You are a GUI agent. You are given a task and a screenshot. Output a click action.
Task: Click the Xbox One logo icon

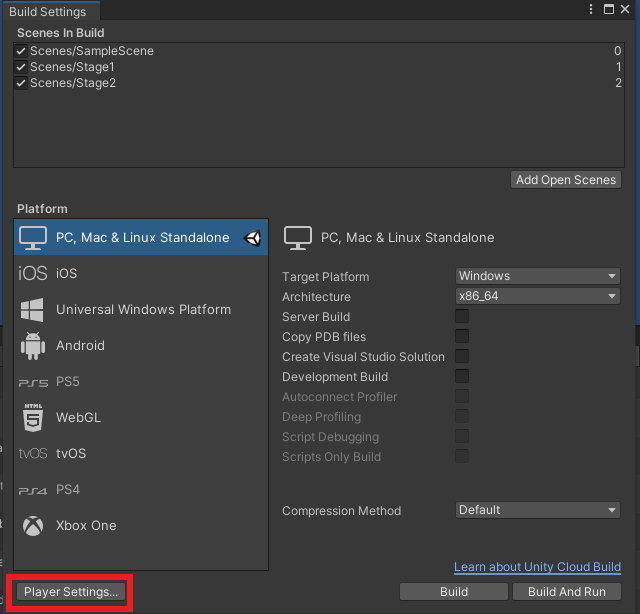point(33,526)
